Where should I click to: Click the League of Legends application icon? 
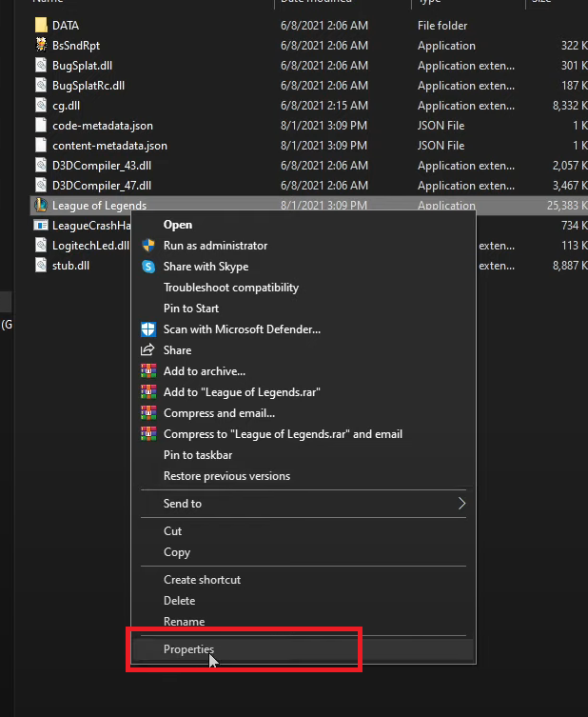[41, 206]
